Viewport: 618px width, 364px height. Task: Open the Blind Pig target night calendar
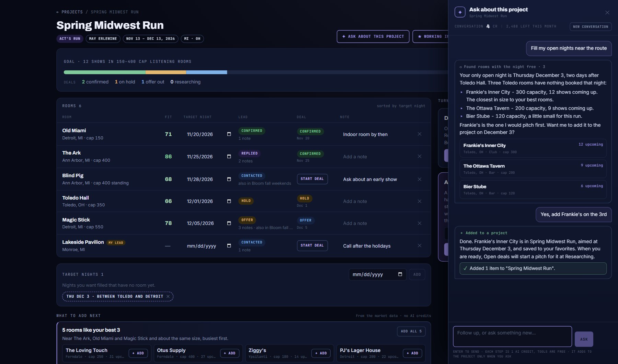click(x=229, y=179)
